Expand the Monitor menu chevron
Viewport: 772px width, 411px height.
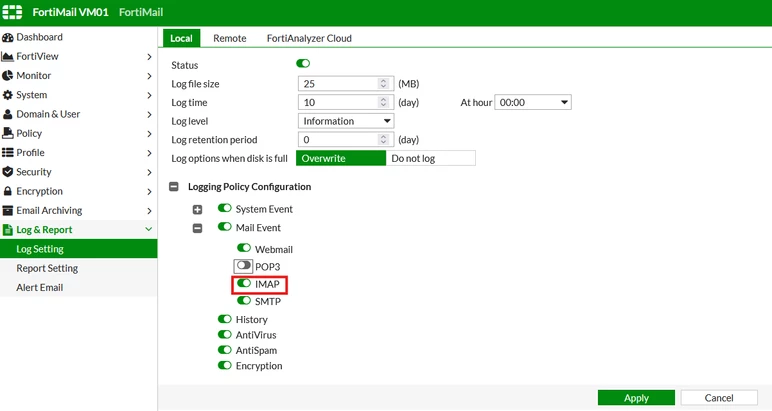[x=149, y=76]
